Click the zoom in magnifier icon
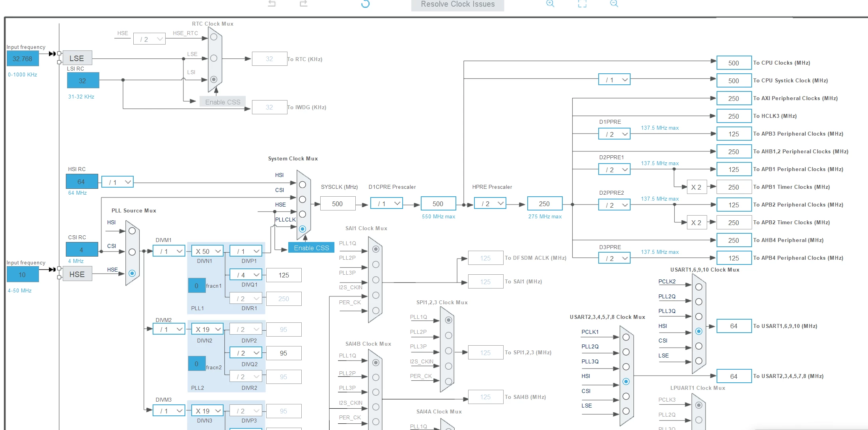Screen dimensions: 868x430 [x=550, y=4]
